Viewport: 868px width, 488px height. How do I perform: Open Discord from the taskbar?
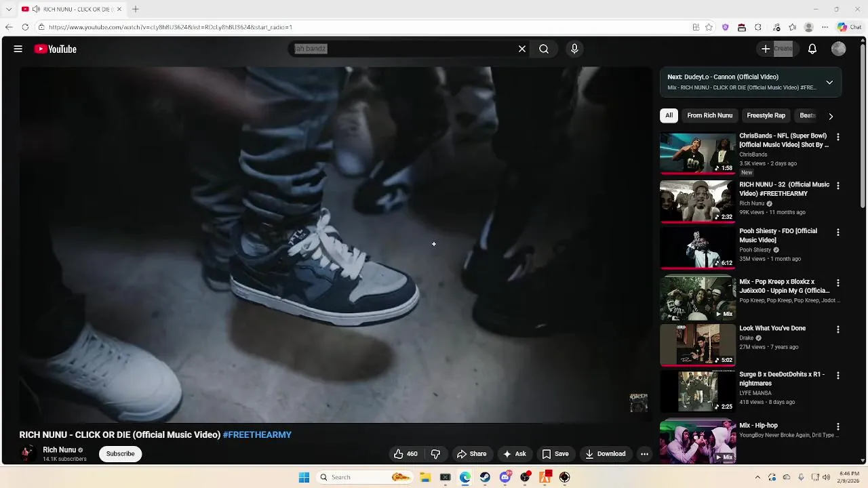[x=505, y=477]
